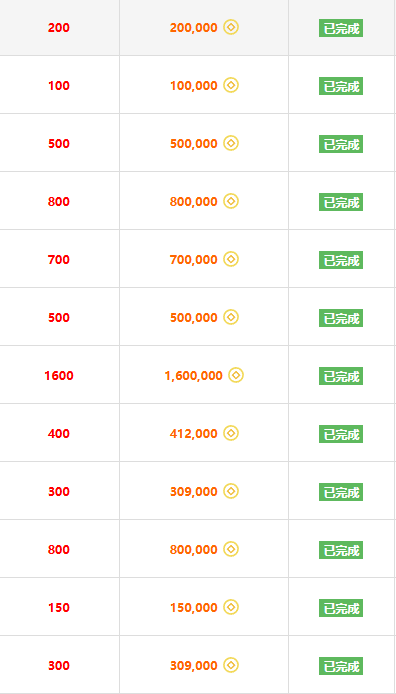
Task: Select the red 400 quantity value
Action: (59, 433)
